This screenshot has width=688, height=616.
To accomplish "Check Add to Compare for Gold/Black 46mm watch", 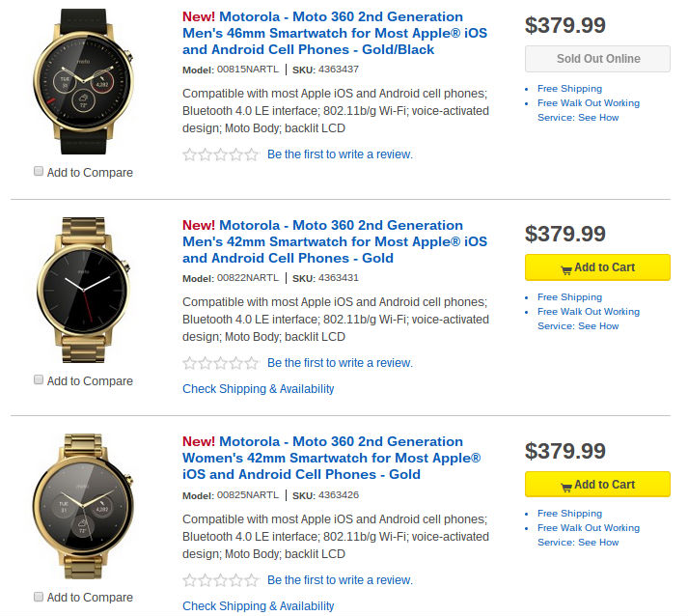I will [x=39, y=172].
